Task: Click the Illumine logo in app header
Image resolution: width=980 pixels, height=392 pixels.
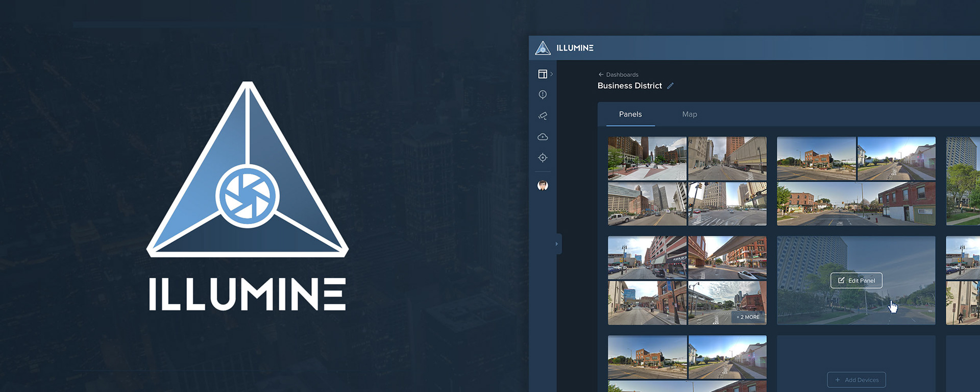Action: point(543,48)
